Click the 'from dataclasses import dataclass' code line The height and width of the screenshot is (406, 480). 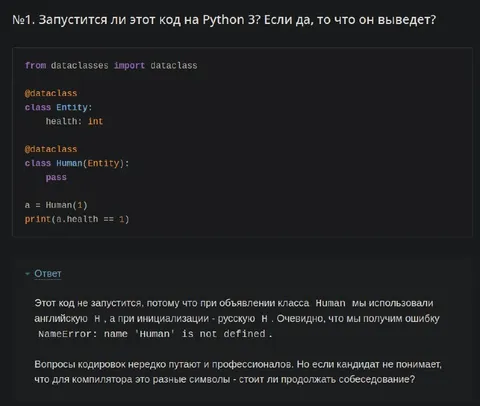click(111, 65)
